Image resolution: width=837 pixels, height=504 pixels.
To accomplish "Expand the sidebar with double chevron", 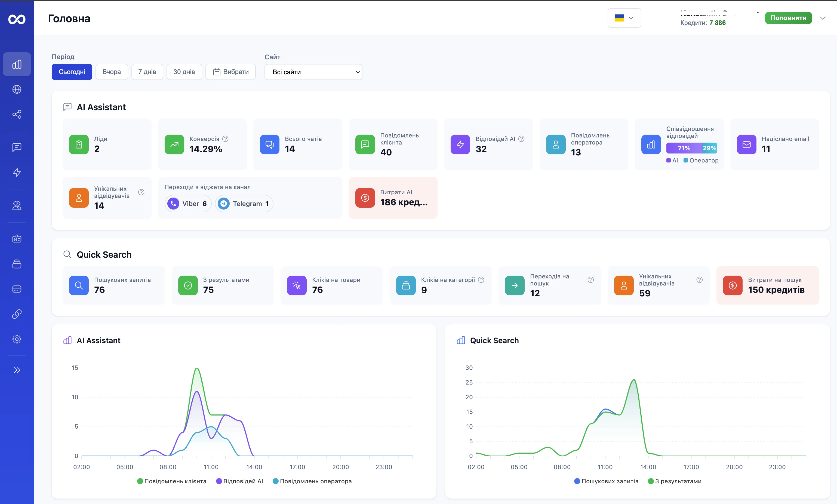I will pos(17,370).
